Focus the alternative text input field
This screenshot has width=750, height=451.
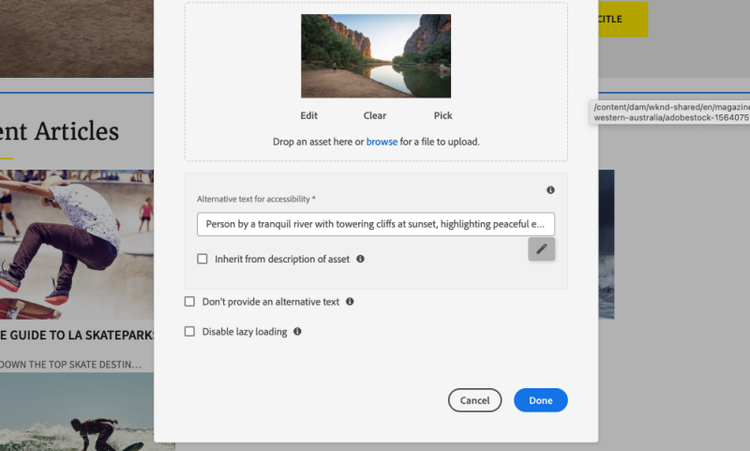[x=375, y=224]
